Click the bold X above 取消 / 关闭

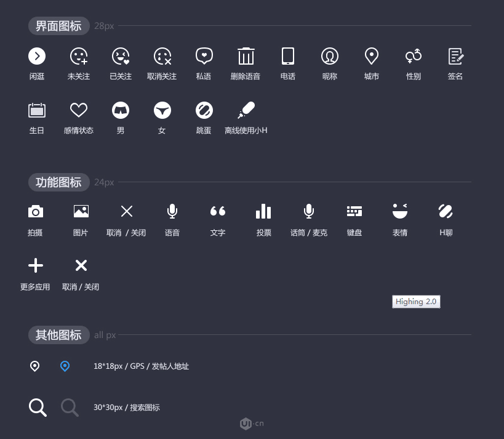coord(81,265)
